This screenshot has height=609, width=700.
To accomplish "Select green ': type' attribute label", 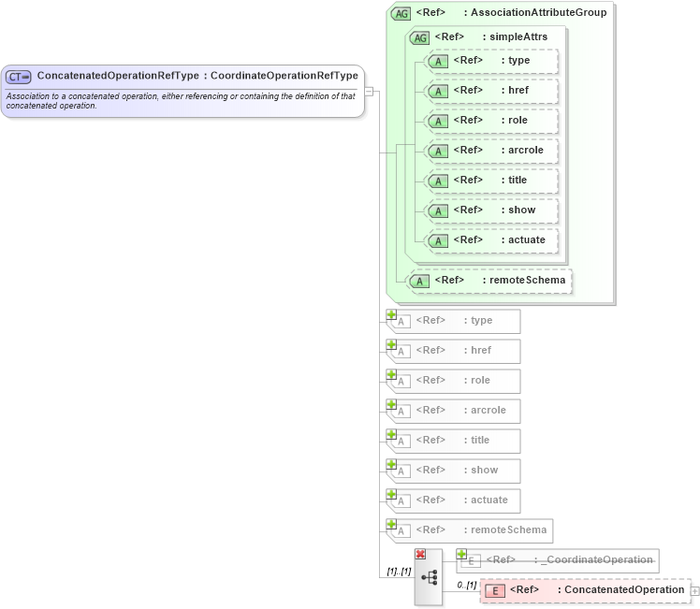I will (x=516, y=60).
